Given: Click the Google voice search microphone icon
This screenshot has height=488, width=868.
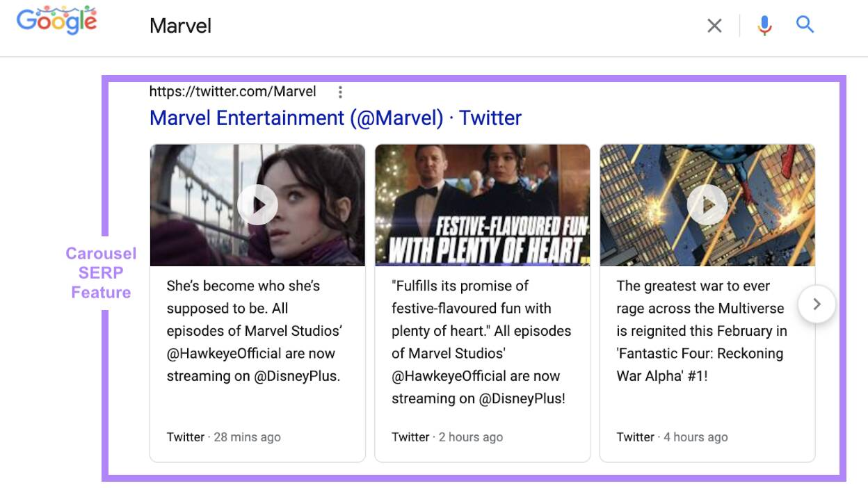Looking at the screenshot, I should [x=764, y=25].
